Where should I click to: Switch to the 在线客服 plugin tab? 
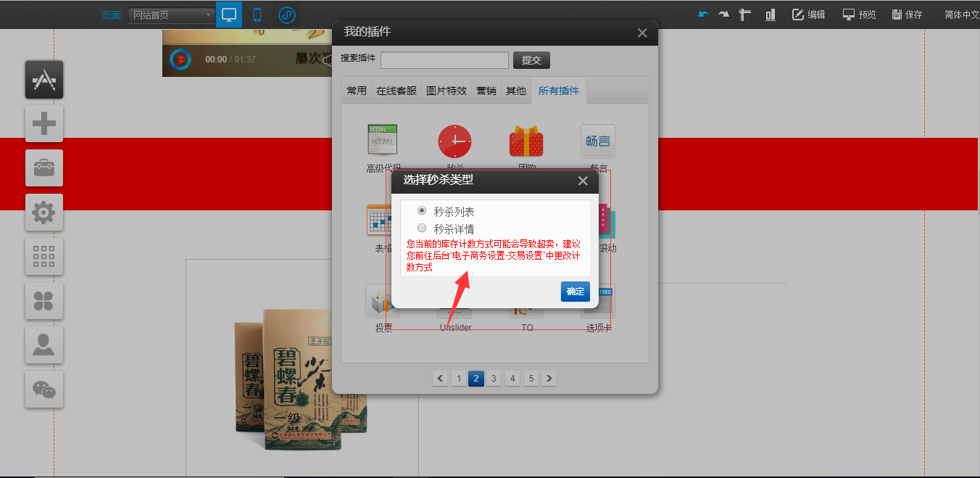396,91
